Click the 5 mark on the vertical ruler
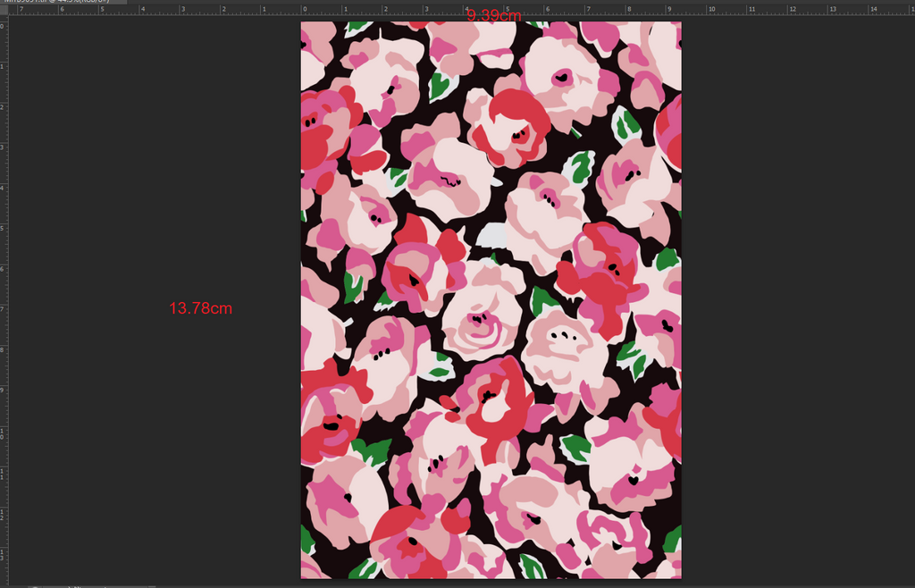This screenshot has width=915, height=588. pyautogui.click(x=3, y=229)
